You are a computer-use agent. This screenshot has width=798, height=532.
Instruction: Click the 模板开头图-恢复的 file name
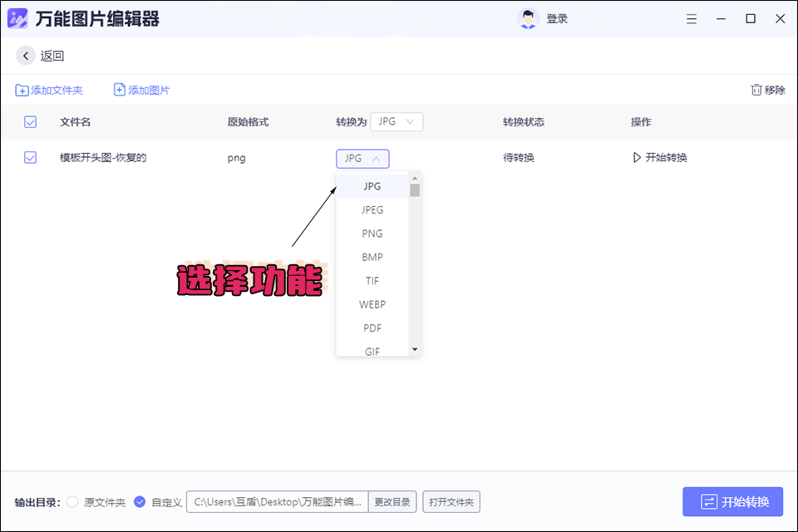click(x=103, y=158)
